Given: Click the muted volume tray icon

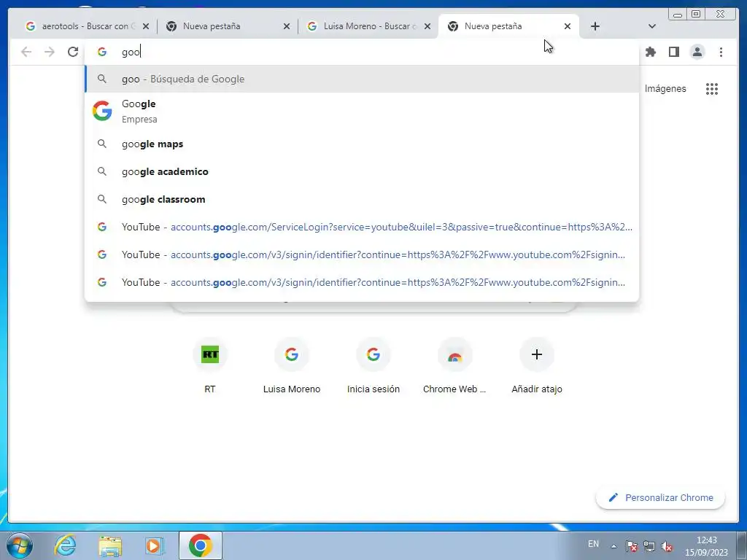Looking at the screenshot, I should 667,546.
